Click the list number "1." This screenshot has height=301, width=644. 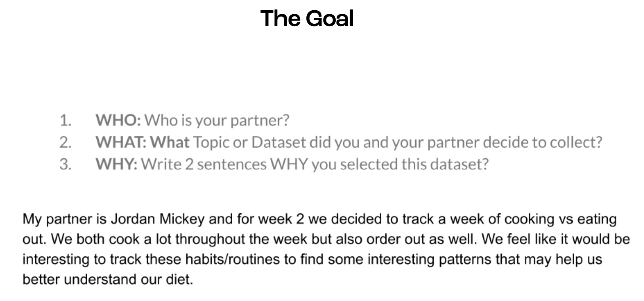pos(65,120)
